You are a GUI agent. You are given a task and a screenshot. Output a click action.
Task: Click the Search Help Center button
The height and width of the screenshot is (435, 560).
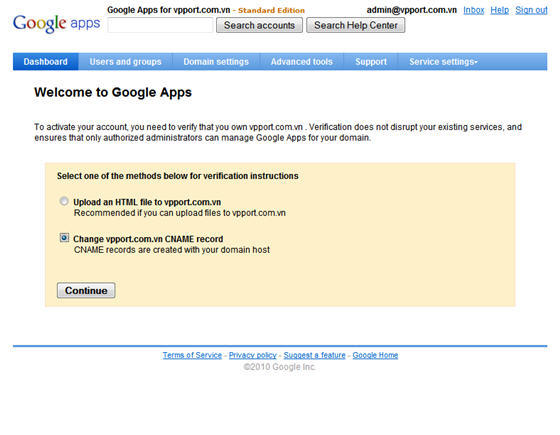click(x=356, y=25)
